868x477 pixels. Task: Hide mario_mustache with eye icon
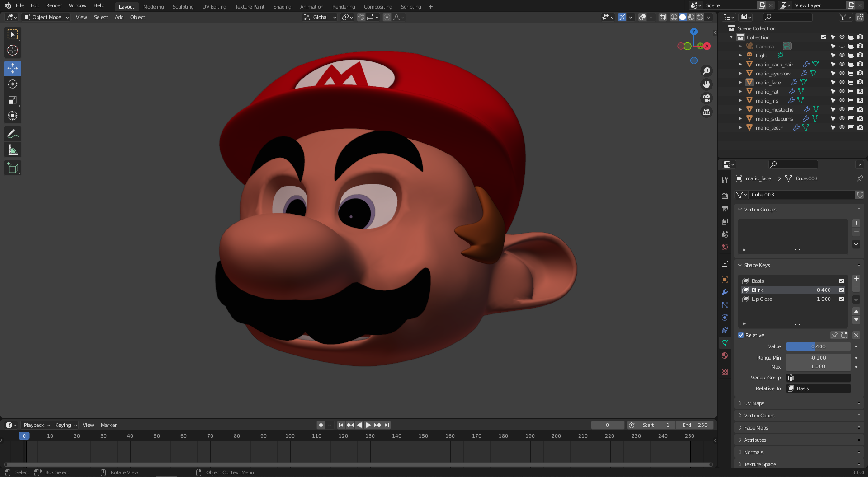click(x=842, y=110)
